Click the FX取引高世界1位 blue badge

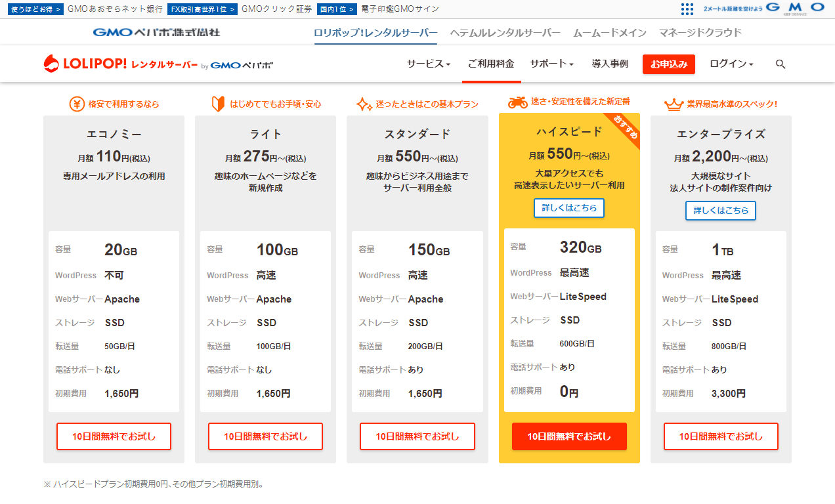point(202,9)
